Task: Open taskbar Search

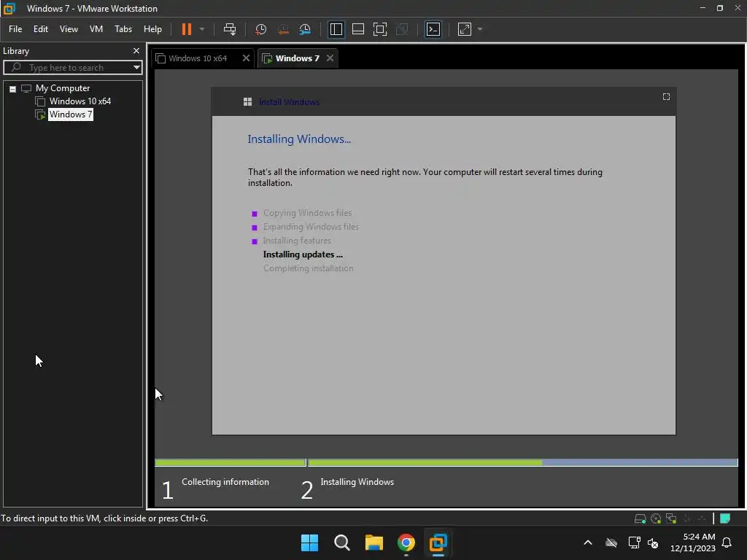Action: pyautogui.click(x=341, y=542)
